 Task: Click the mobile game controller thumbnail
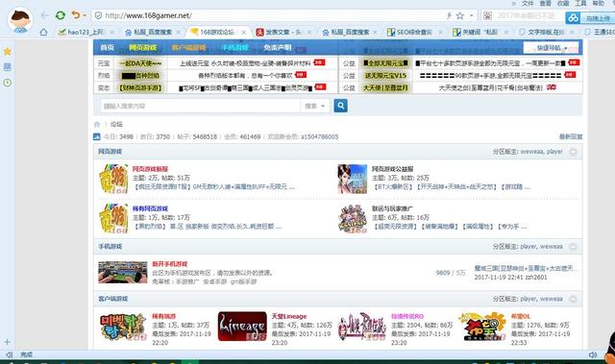click(123, 272)
